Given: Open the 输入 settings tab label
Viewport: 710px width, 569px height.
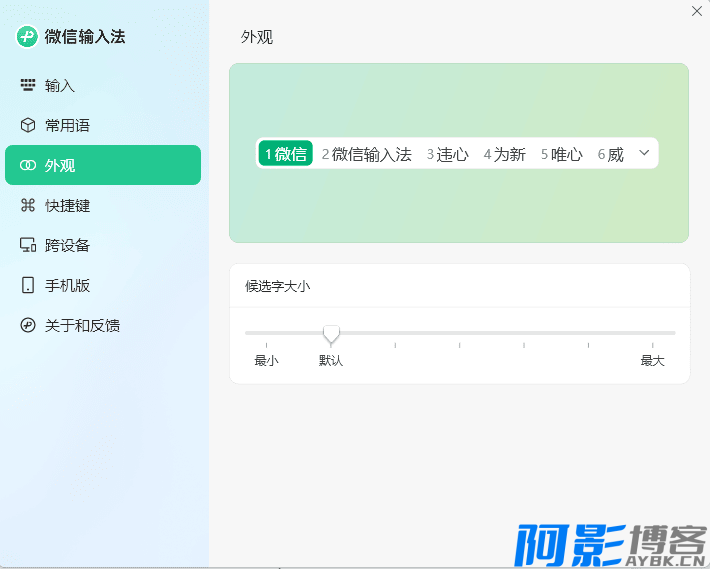Looking at the screenshot, I should point(60,86).
